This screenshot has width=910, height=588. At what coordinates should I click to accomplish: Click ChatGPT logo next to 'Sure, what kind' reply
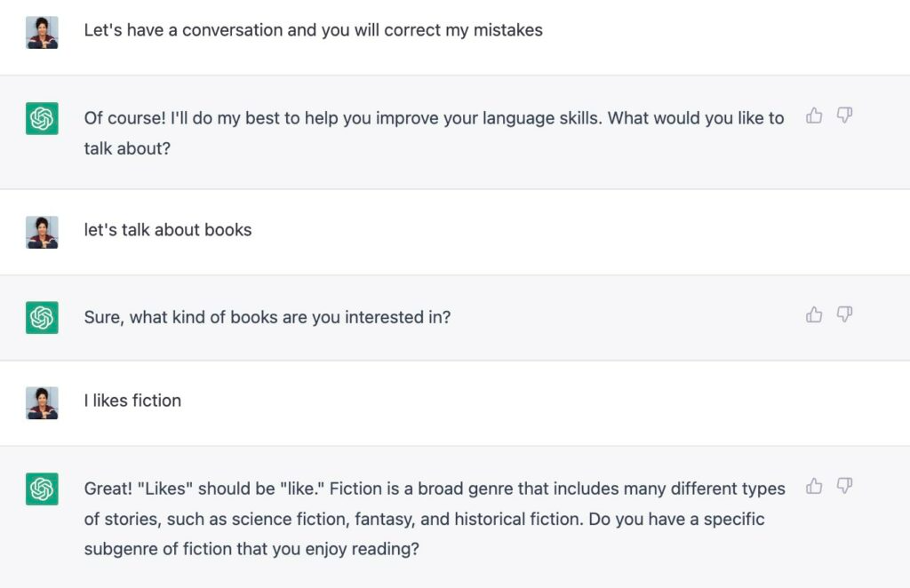42,317
